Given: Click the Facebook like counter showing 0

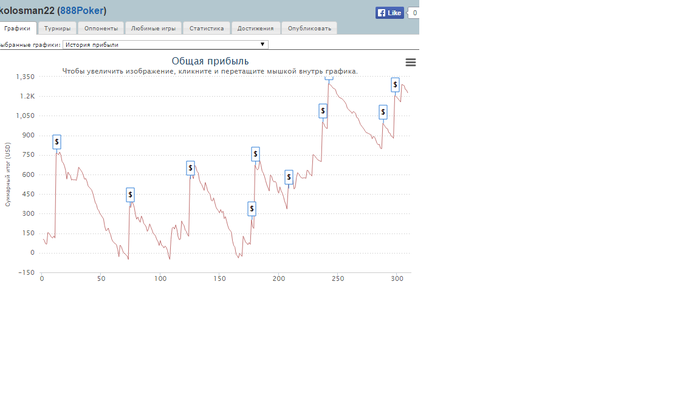Looking at the screenshot, I should pyautogui.click(x=414, y=13).
